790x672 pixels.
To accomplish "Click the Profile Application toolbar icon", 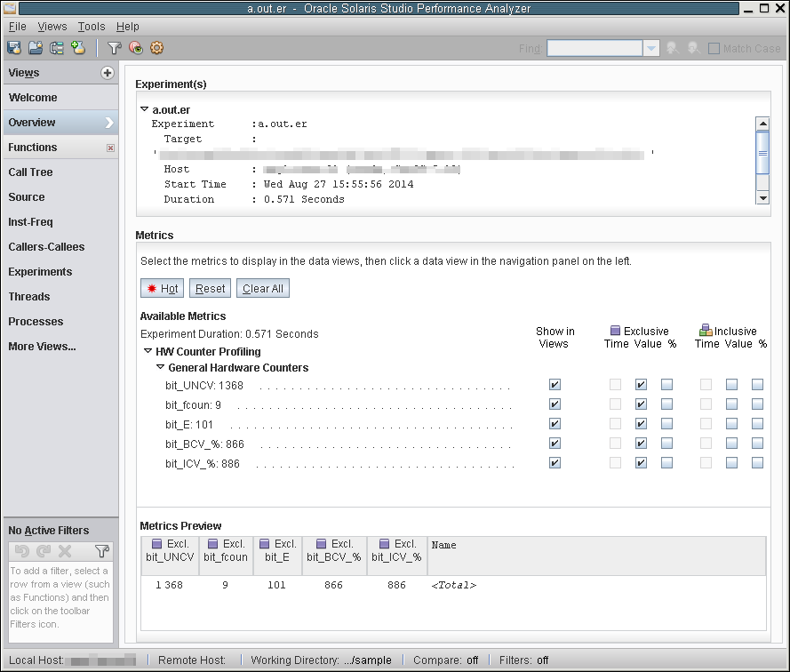I will tap(14, 48).
